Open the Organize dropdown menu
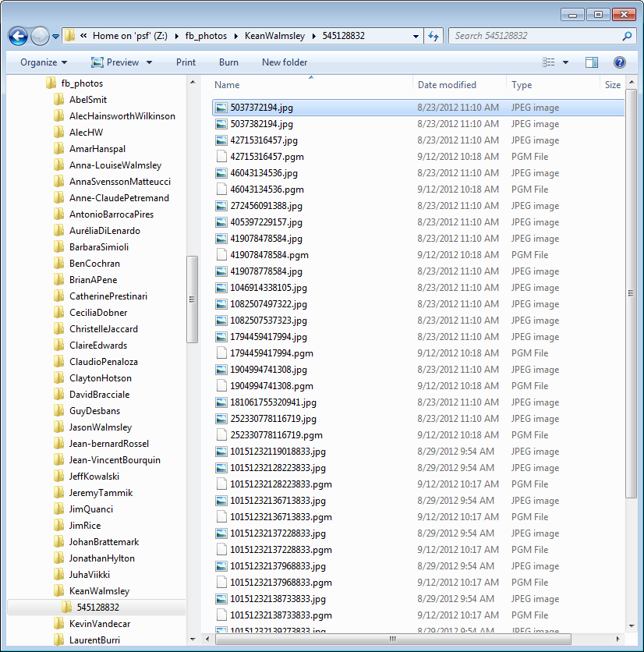The width and height of the screenshot is (644, 652). 44,62
